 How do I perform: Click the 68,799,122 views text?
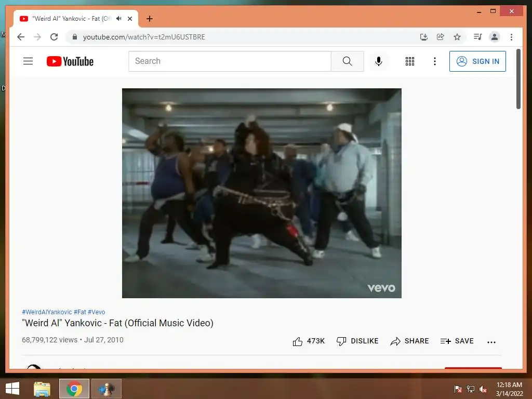pos(49,340)
